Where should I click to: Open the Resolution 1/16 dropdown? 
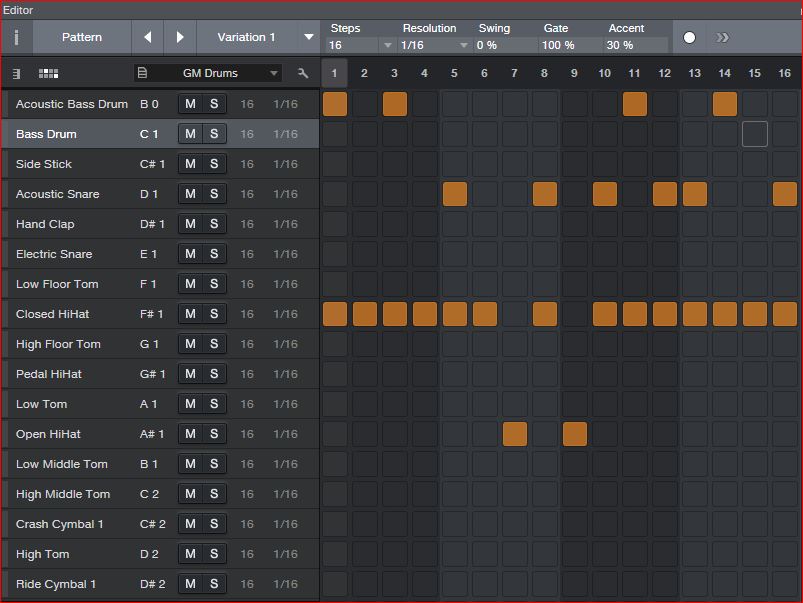tap(463, 45)
